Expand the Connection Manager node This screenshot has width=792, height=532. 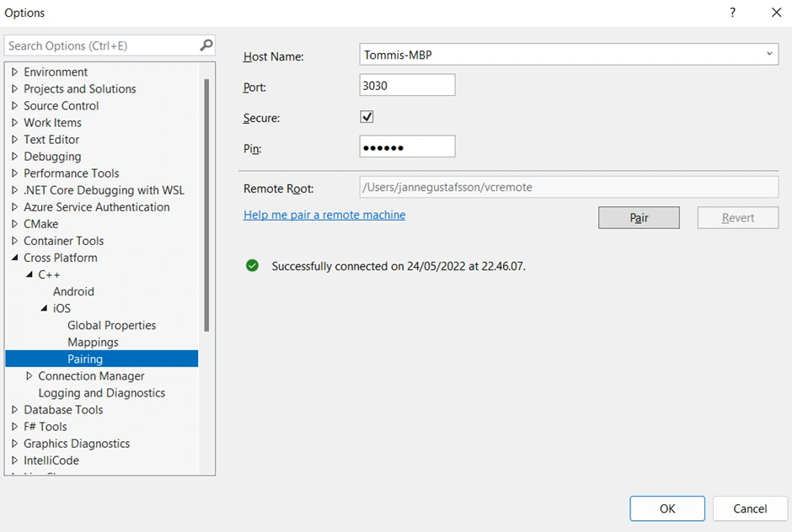pos(29,376)
